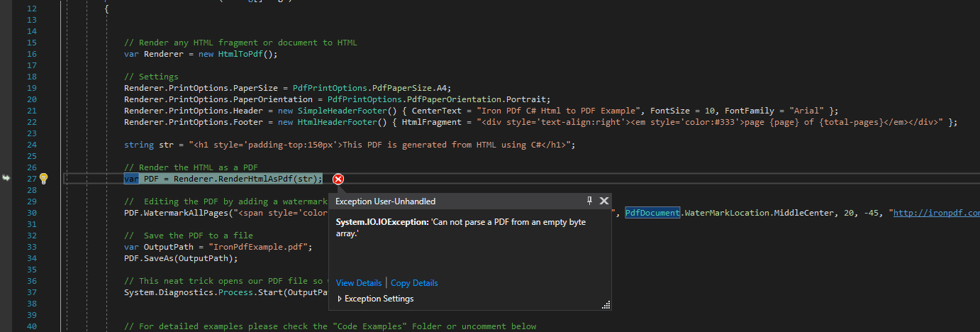Click line number 27 in the gutter
This screenshot has width=980, height=332.
(x=30, y=179)
